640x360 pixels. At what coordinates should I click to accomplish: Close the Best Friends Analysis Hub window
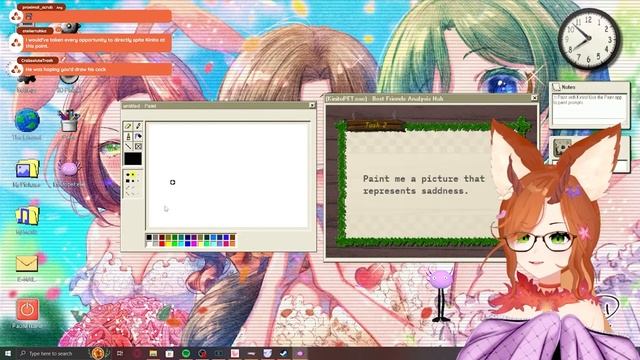click(534, 98)
